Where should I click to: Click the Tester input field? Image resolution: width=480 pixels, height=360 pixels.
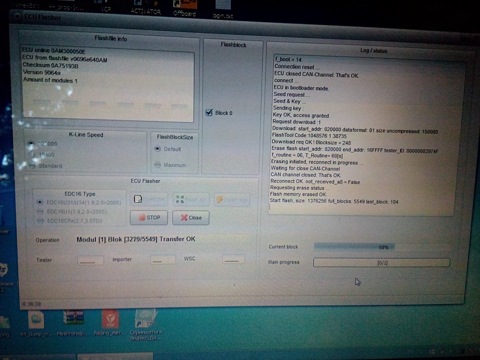pyautogui.click(x=90, y=260)
